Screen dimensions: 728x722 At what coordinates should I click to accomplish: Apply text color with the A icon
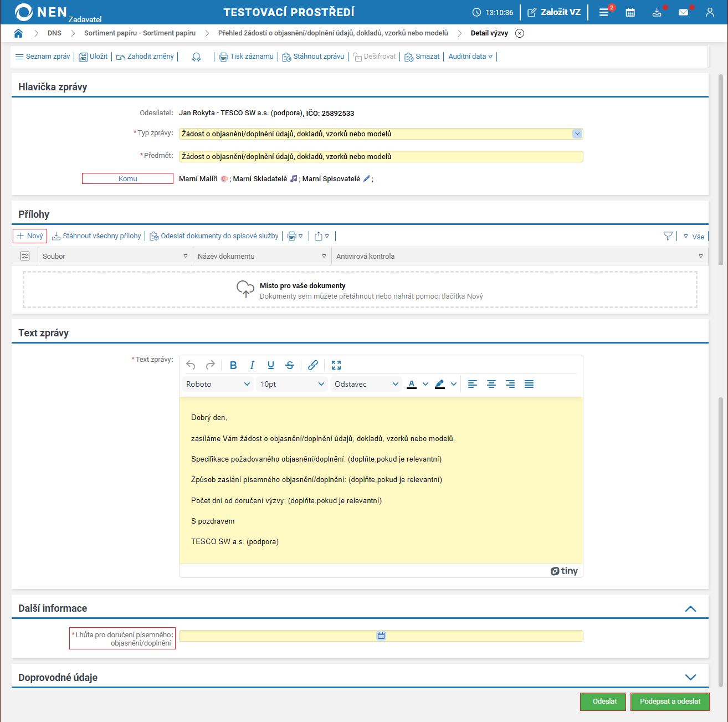tap(412, 384)
